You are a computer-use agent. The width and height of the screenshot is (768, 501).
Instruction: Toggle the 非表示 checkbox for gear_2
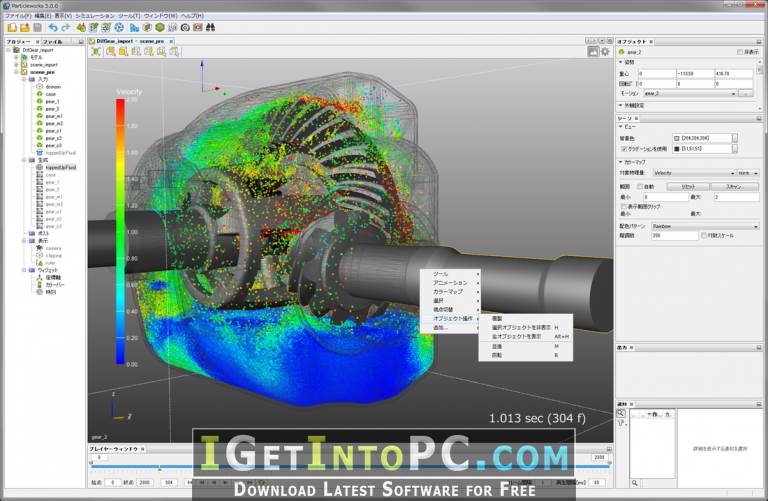tap(740, 52)
